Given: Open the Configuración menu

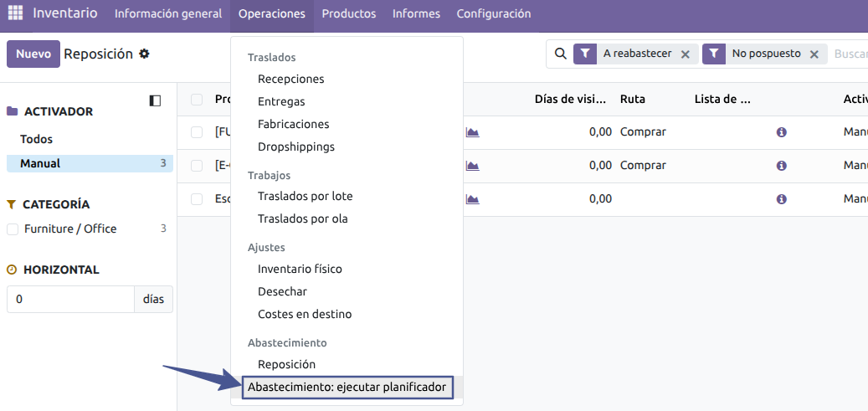Looking at the screenshot, I should coord(493,14).
